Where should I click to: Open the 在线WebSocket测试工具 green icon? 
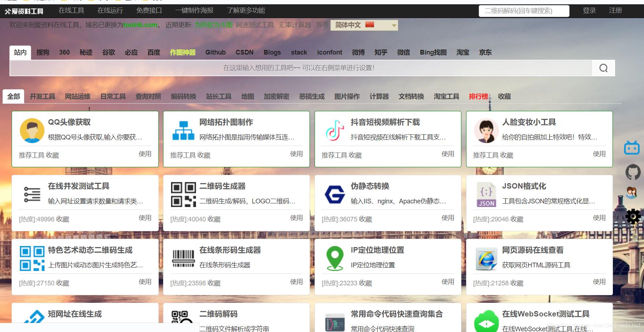pos(486,321)
